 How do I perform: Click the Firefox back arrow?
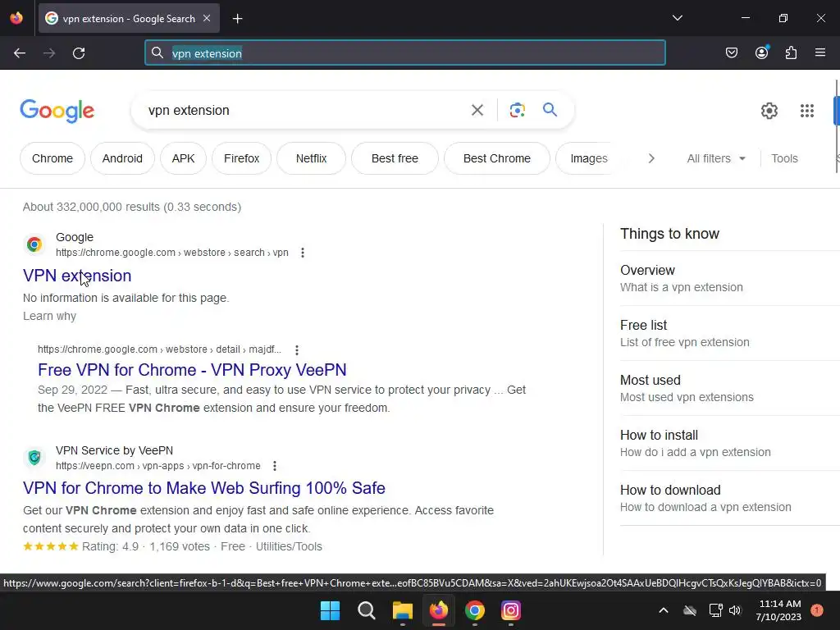pos(20,53)
